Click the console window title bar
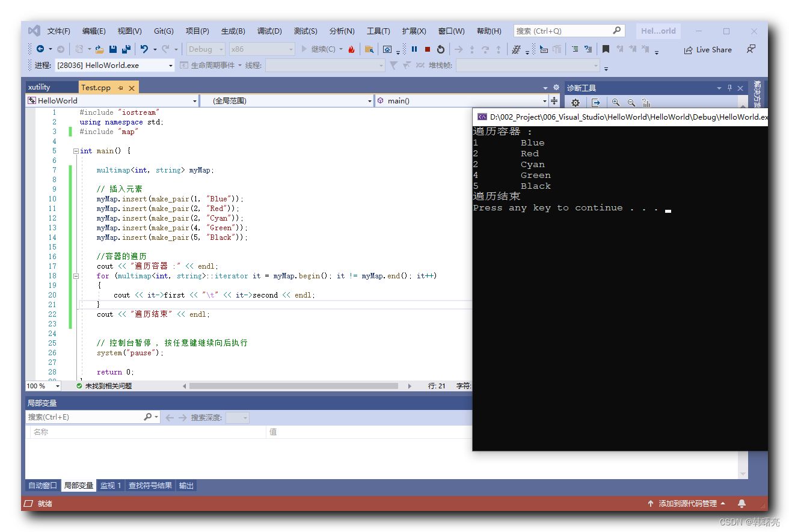Image resolution: width=789 pixels, height=532 pixels. click(x=620, y=117)
